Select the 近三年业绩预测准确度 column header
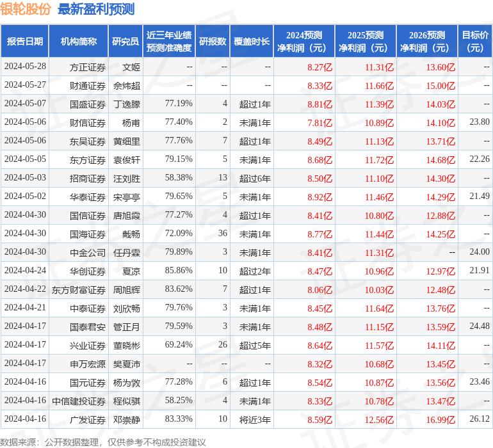493x448 pixels. pyautogui.click(x=169, y=42)
